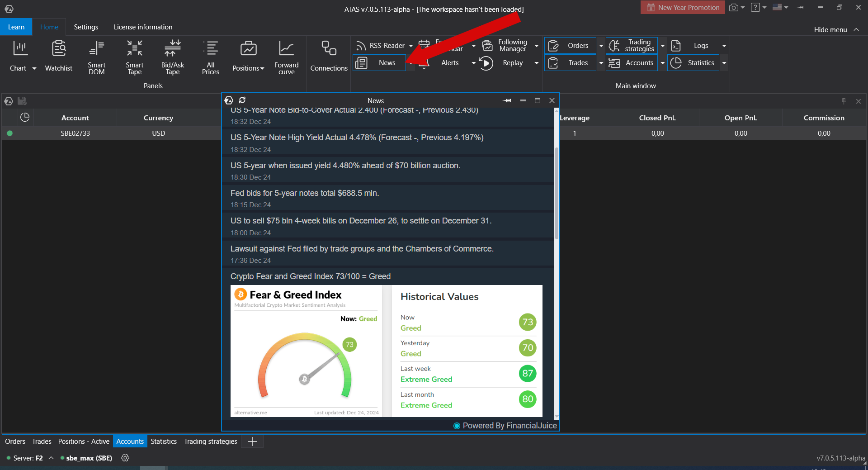Open the Forward curve panel
The width and height of the screenshot is (868, 470).
click(287, 57)
